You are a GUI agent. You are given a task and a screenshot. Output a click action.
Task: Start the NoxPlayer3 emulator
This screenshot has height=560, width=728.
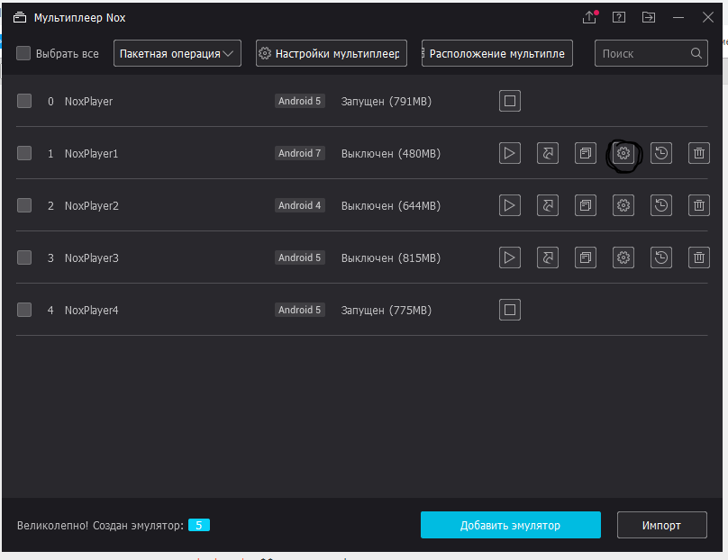click(510, 257)
